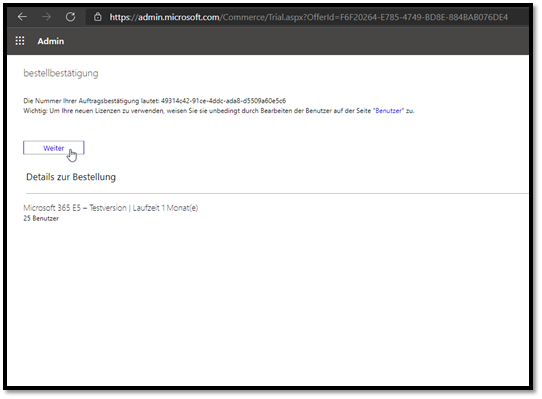The image size is (542, 399).
Task: Open the app launcher waffle icon
Action: [20, 41]
